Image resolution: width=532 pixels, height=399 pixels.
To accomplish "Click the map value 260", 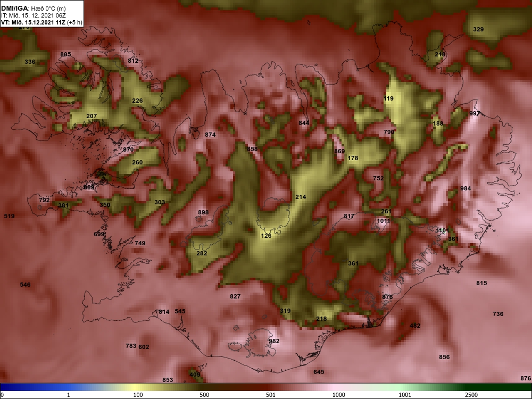I will [137, 162].
